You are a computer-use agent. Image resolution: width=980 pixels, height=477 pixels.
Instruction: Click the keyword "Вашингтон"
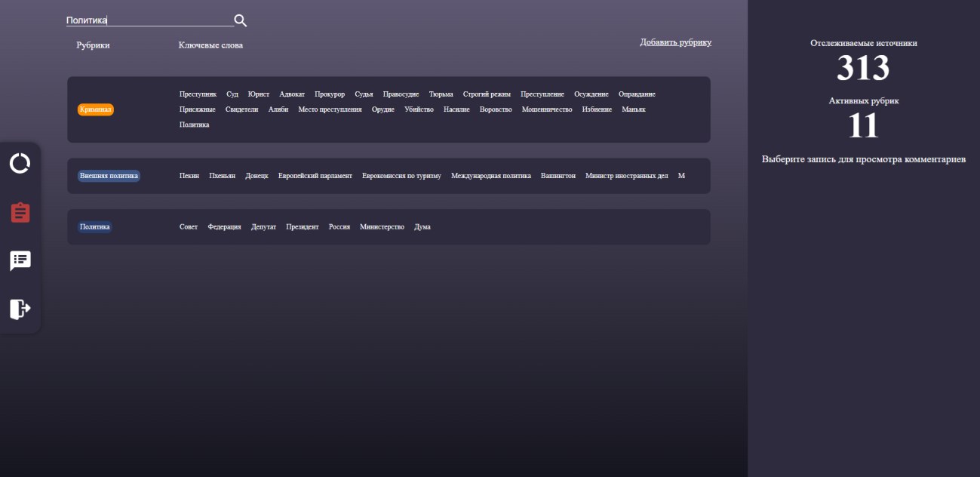(x=558, y=176)
